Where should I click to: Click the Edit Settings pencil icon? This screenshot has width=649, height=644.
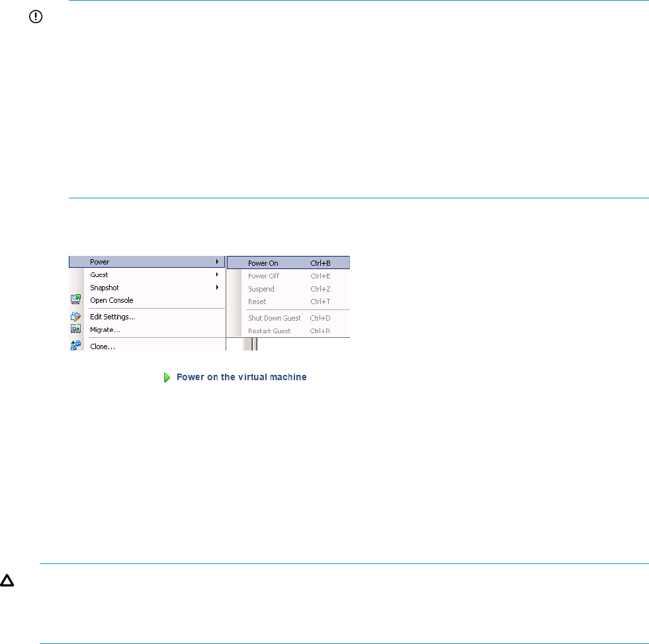(x=75, y=317)
